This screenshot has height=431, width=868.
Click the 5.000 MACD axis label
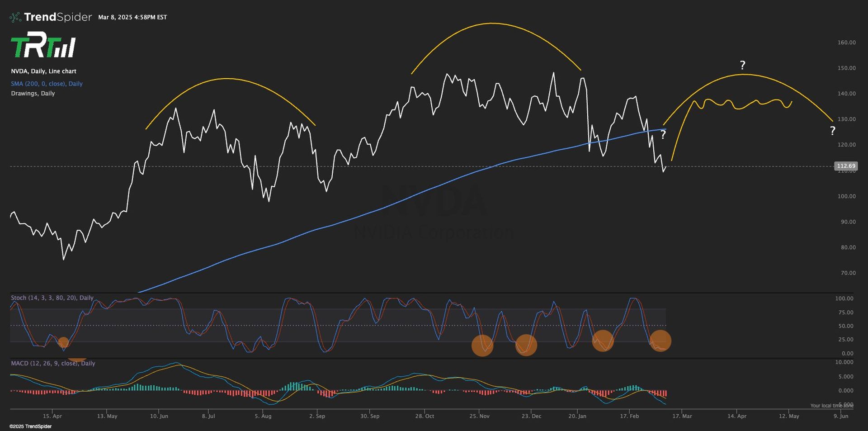click(x=846, y=377)
